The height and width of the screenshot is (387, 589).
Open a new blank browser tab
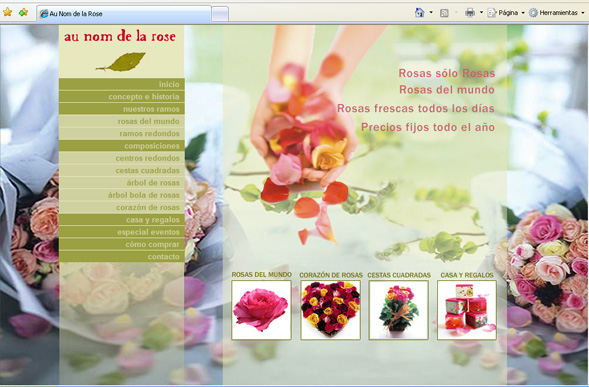tap(220, 14)
